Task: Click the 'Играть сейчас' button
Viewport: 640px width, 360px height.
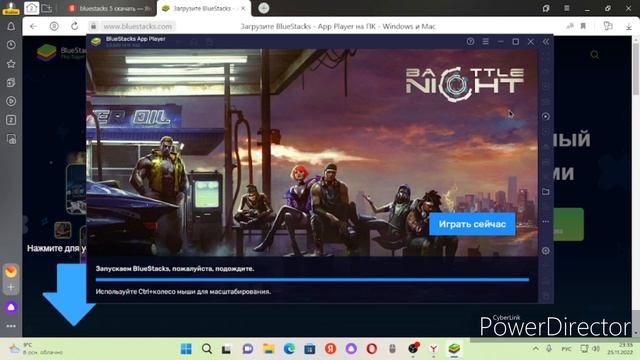Action: click(472, 224)
